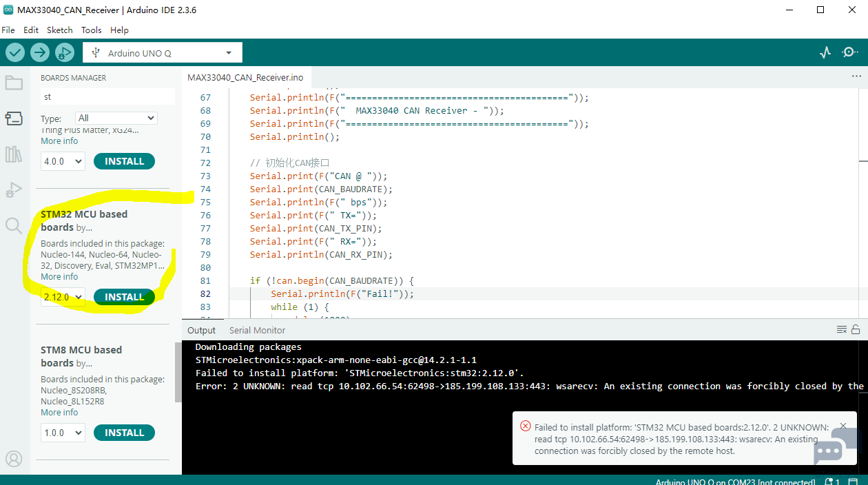Click the STM32 MCU based boards title
Screen dimensions: 868x485
pyautogui.click(x=84, y=220)
